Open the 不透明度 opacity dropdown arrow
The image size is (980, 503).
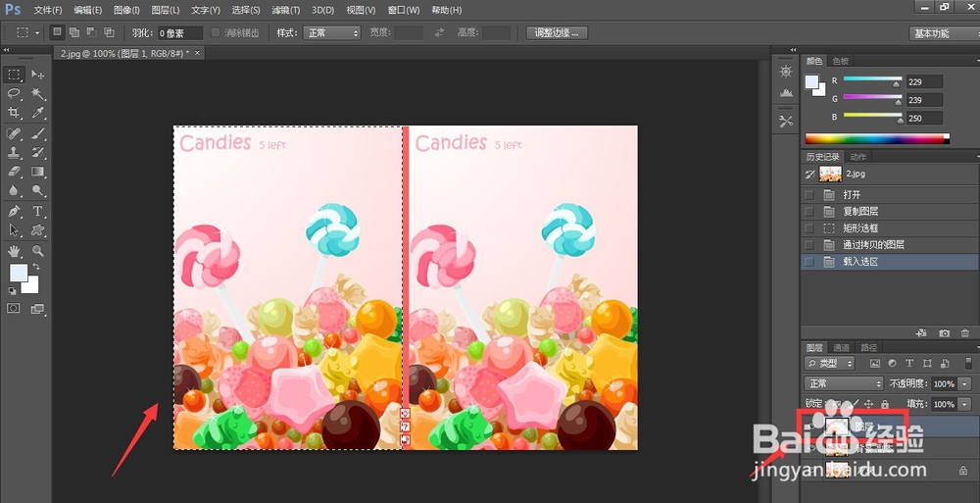[x=965, y=383]
